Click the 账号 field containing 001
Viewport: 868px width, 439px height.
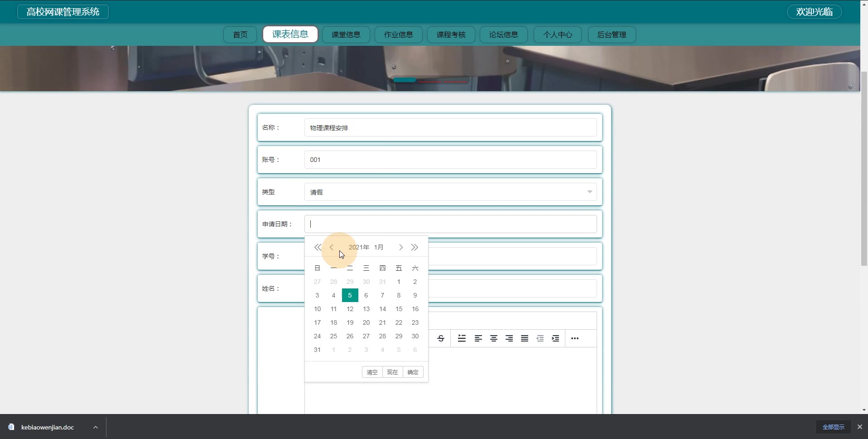pyautogui.click(x=451, y=160)
